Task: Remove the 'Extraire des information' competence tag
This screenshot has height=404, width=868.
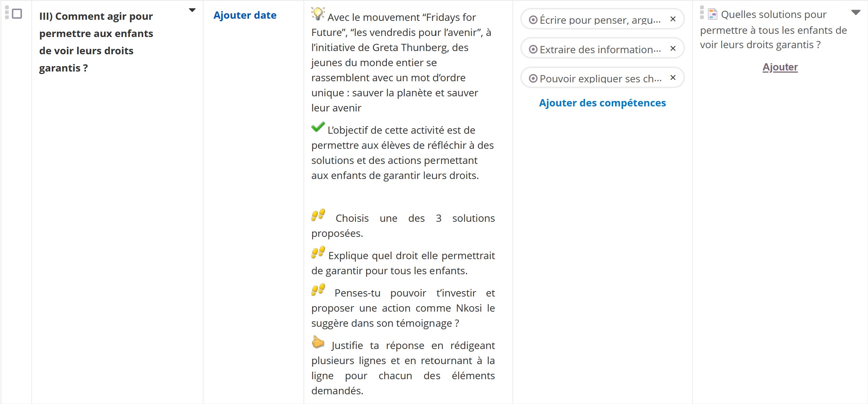Action: pyautogui.click(x=673, y=49)
